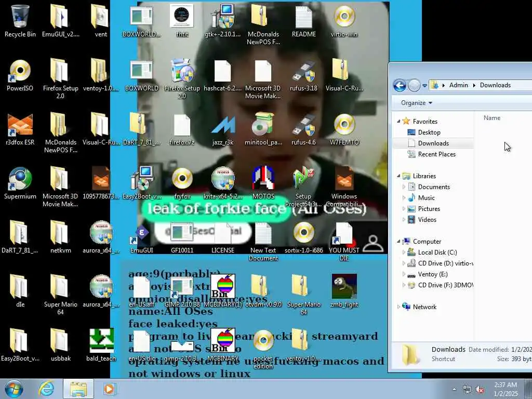Screen dimensions: 532x399
Task: Click the Explorer Back button
Action: coord(400,85)
